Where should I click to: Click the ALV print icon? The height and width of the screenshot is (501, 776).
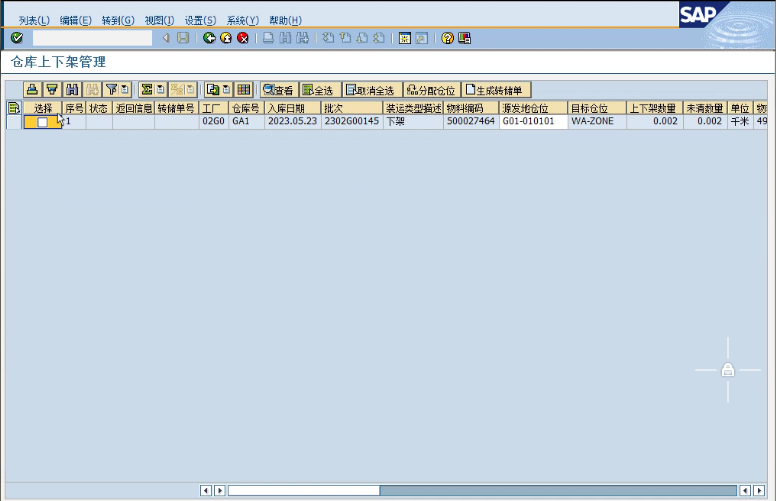tap(32, 90)
